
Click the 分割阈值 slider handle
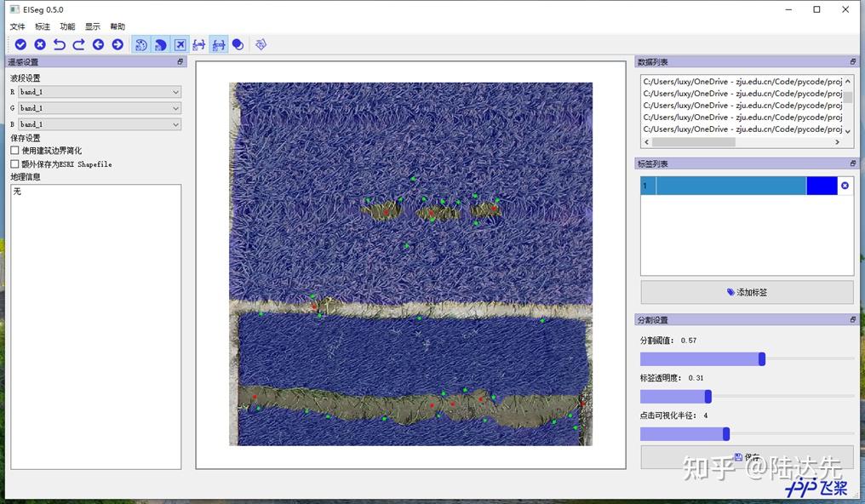tap(762, 359)
